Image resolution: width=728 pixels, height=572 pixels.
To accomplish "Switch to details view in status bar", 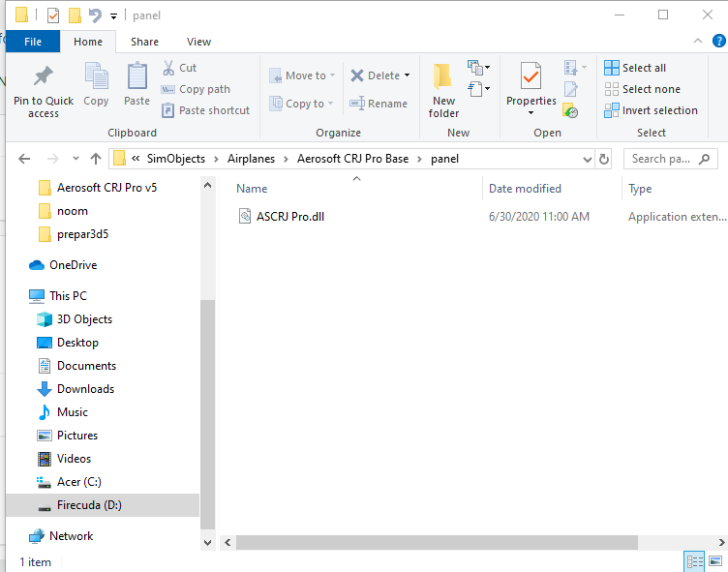I will (x=694, y=561).
